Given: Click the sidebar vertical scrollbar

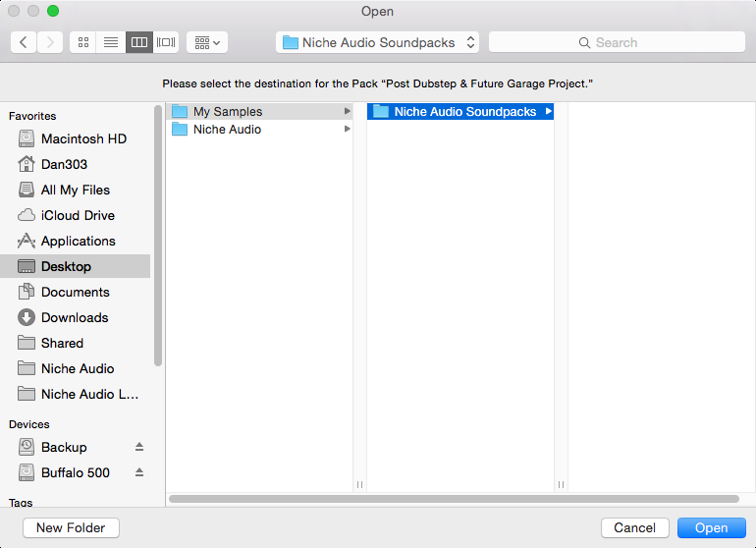Looking at the screenshot, I should point(158,237).
